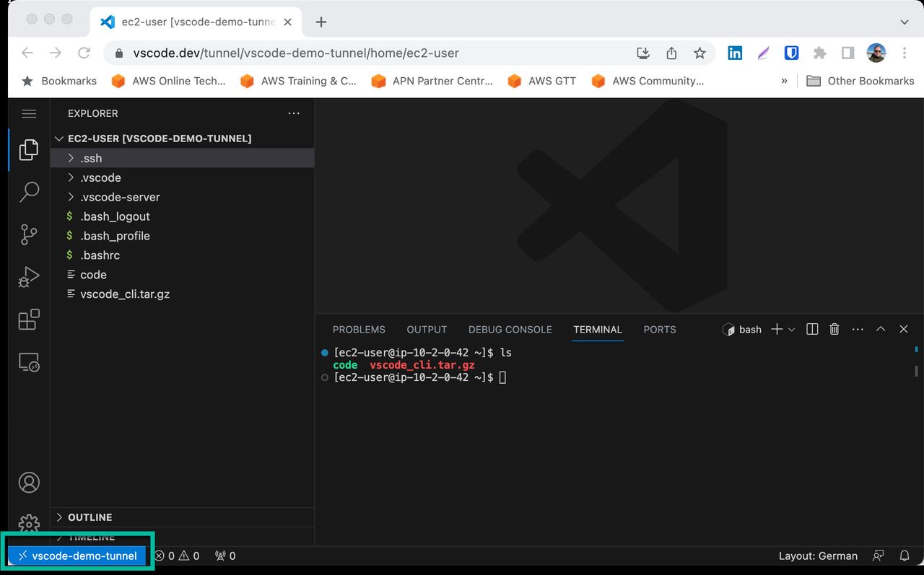Viewport: 924px width, 575px height.
Task: Open the tab search dropdown arrow
Action: coord(905,22)
